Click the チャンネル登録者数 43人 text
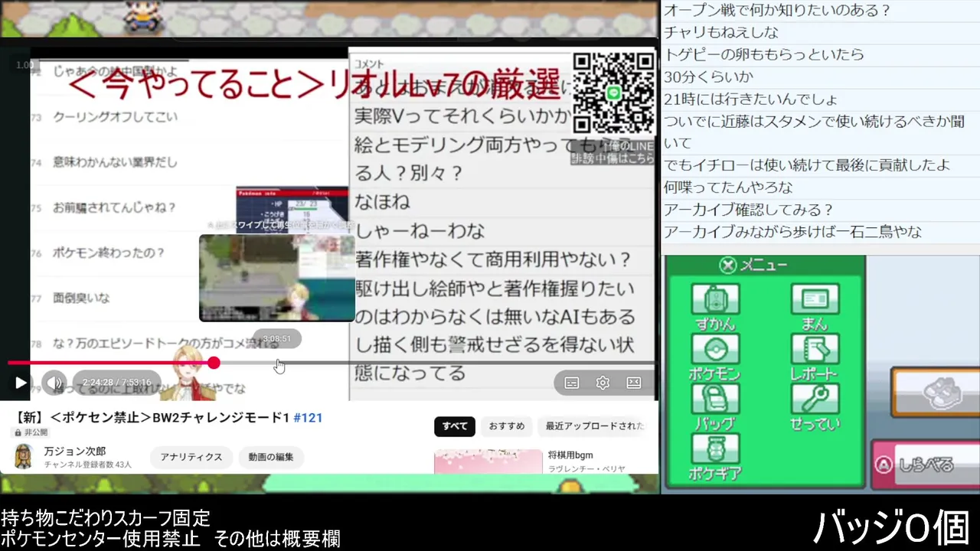The height and width of the screenshot is (551, 980). (87, 465)
